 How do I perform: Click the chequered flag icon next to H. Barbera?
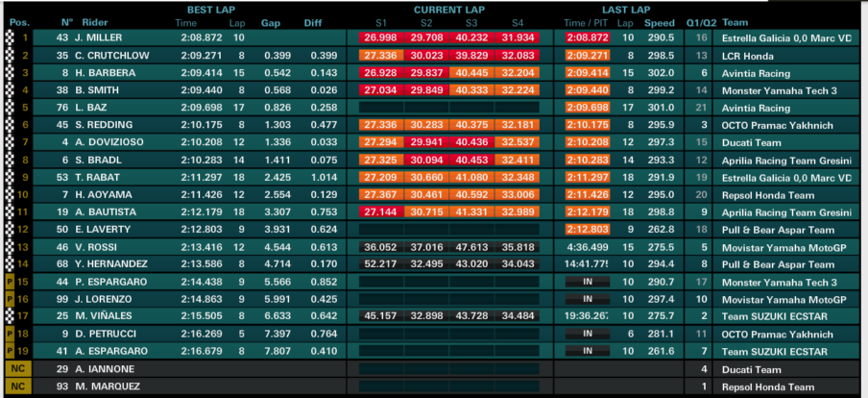(9, 73)
